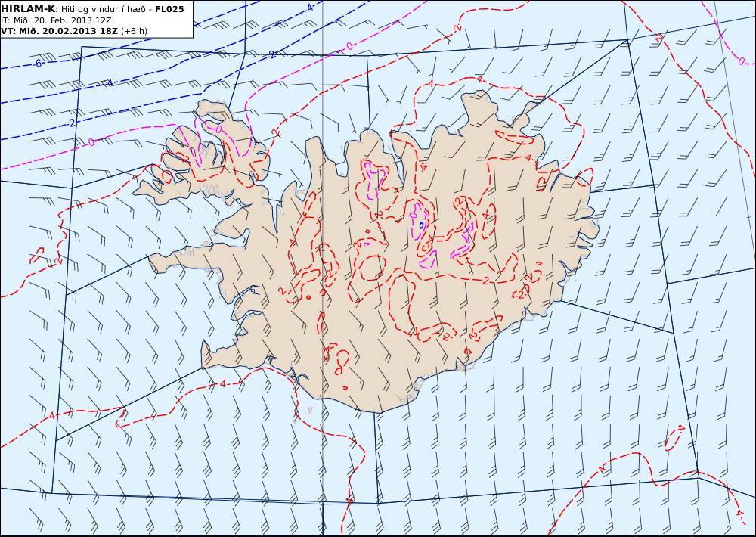Viewport: 756px width, 537px height.
Task: Click the blue '-6' isotherm label
Action: pos(38,64)
